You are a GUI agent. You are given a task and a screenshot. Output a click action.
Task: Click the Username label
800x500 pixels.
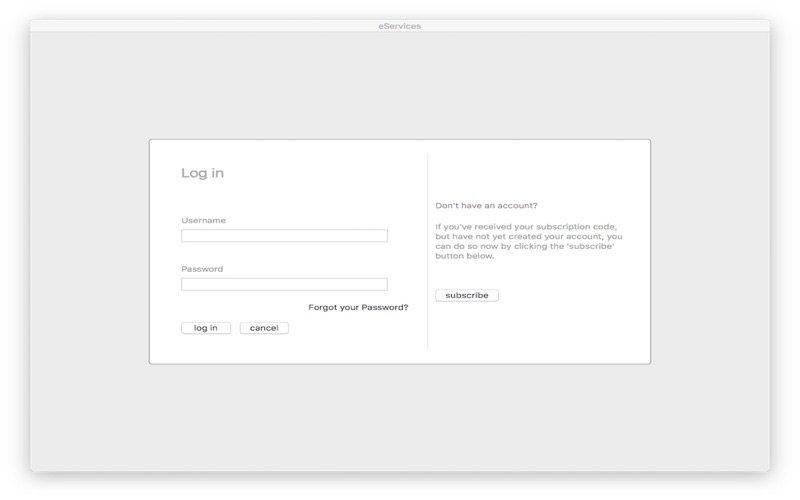(x=204, y=220)
